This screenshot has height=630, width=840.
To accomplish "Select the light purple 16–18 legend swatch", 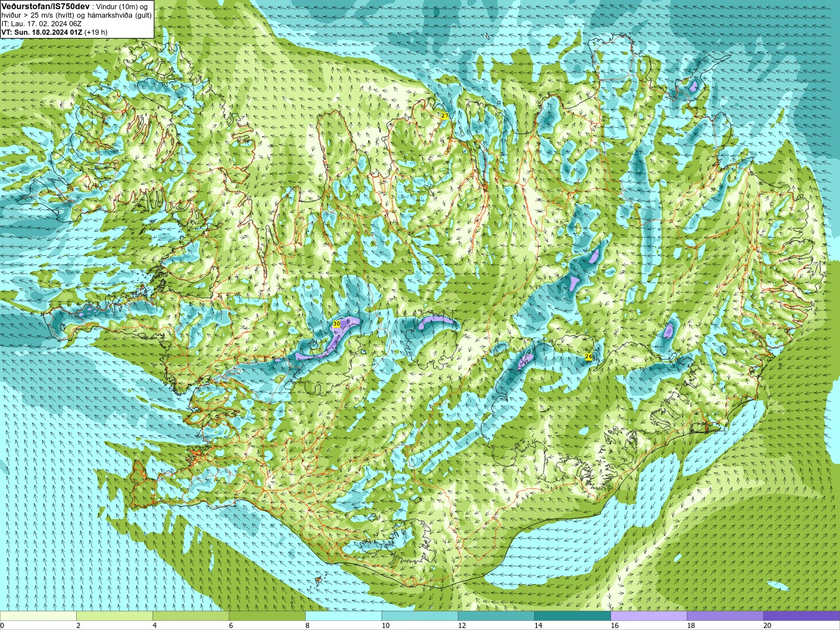I will (x=648, y=616).
